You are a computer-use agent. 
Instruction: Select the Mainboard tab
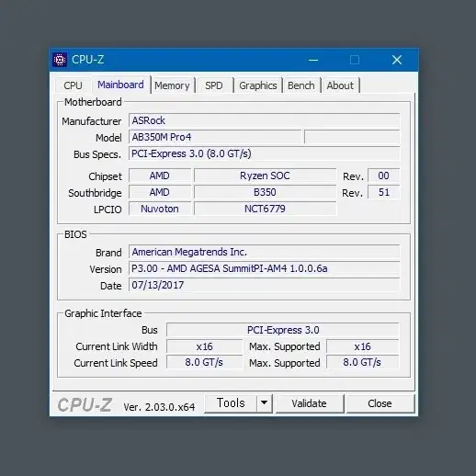[120, 85]
